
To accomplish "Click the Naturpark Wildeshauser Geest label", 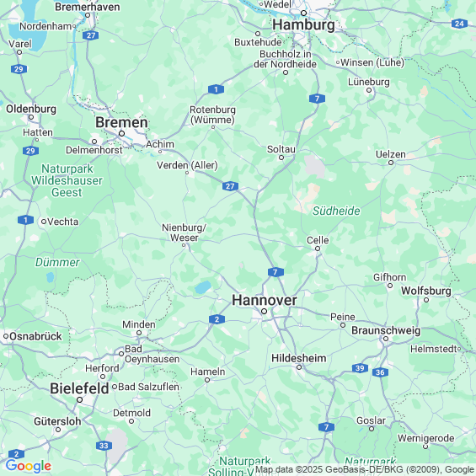I will coord(67,180).
